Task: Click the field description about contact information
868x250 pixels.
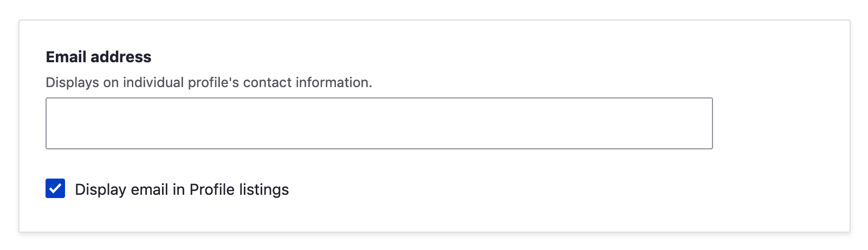Action: pyautogui.click(x=209, y=82)
